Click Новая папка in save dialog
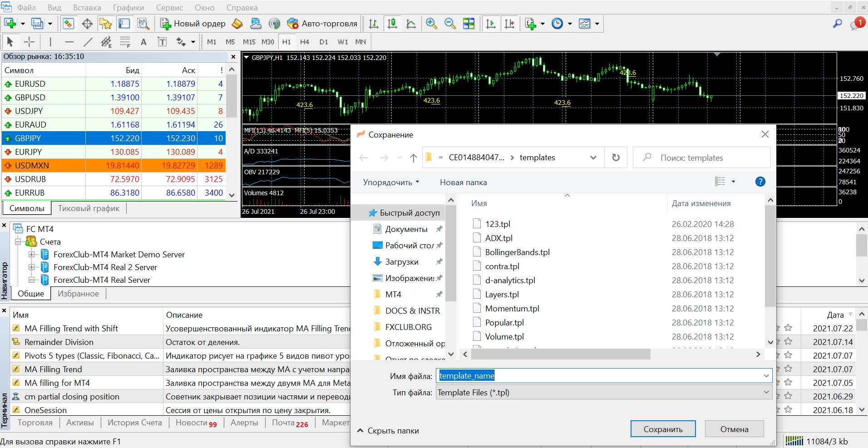868x448 pixels. tap(463, 182)
